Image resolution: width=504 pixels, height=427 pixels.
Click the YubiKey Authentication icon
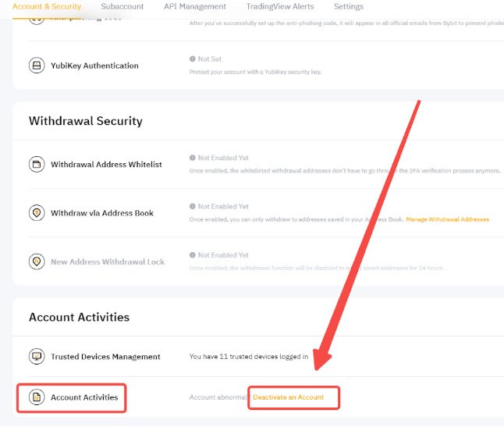37,66
